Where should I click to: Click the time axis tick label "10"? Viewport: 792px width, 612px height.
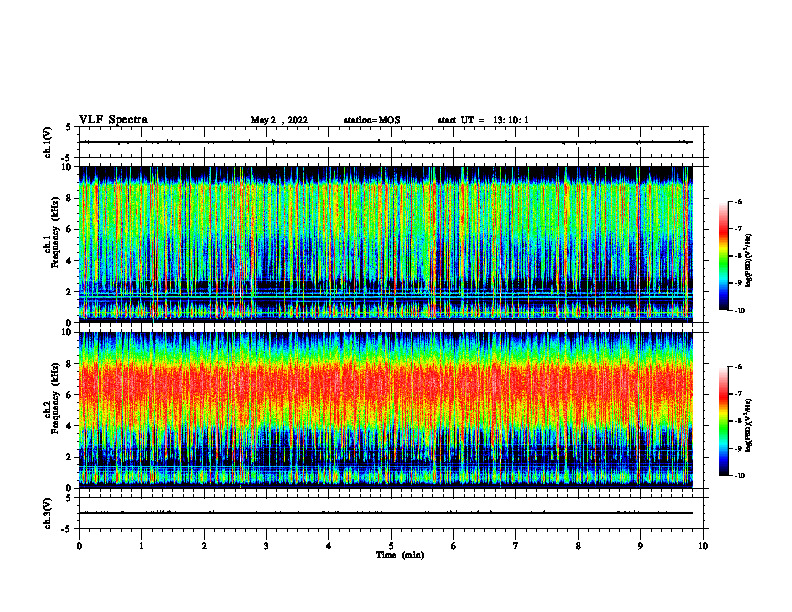coord(703,546)
